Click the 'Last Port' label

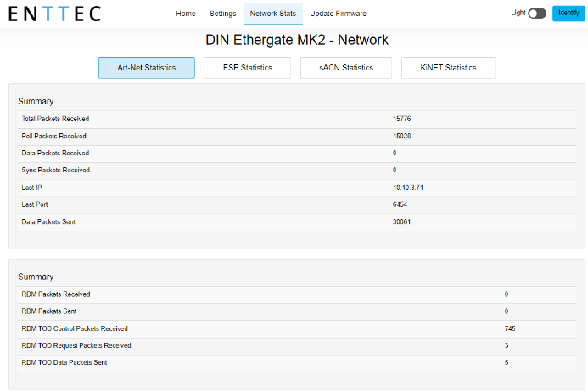(35, 204)
